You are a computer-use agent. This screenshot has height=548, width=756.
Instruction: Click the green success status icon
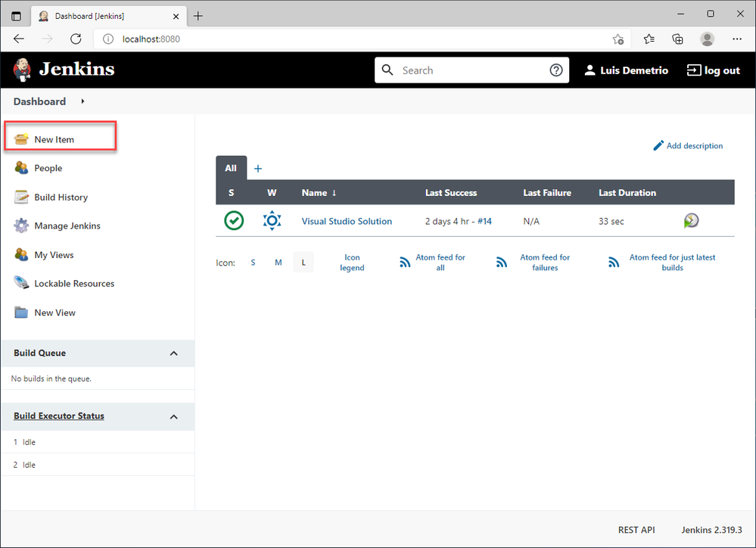[234, 221]
